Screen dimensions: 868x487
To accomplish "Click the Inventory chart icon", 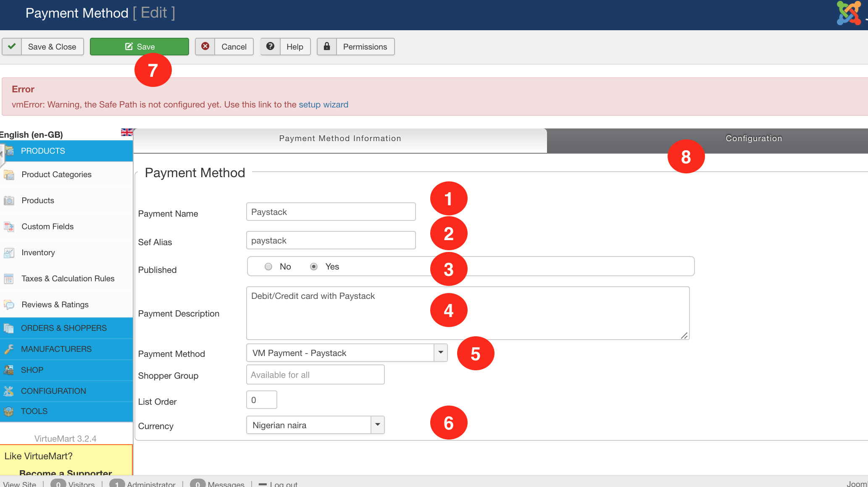I will (x=9, y=252).
